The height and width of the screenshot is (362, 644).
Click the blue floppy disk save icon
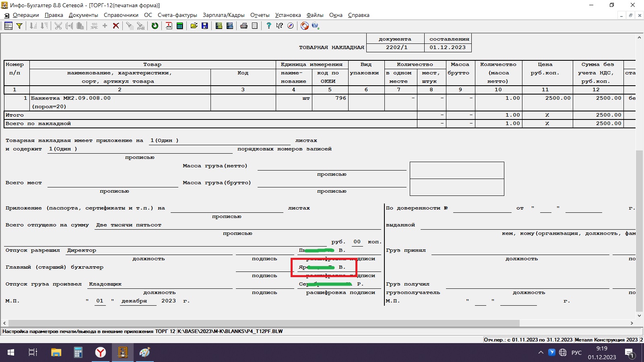coord(205,26)
